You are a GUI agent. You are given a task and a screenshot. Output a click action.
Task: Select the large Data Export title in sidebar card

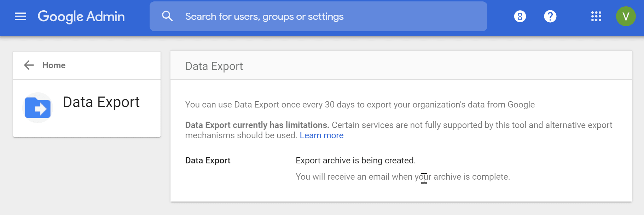coord(101,102)
